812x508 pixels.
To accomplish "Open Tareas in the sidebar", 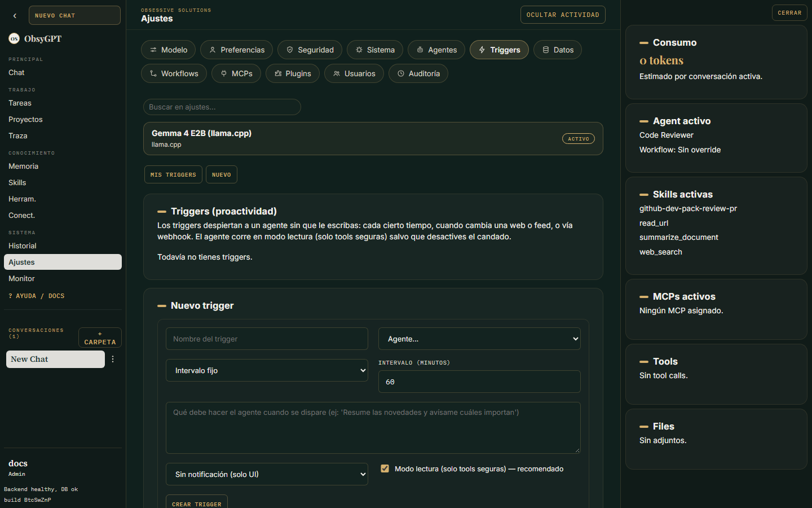I will [x=63, y=103].
